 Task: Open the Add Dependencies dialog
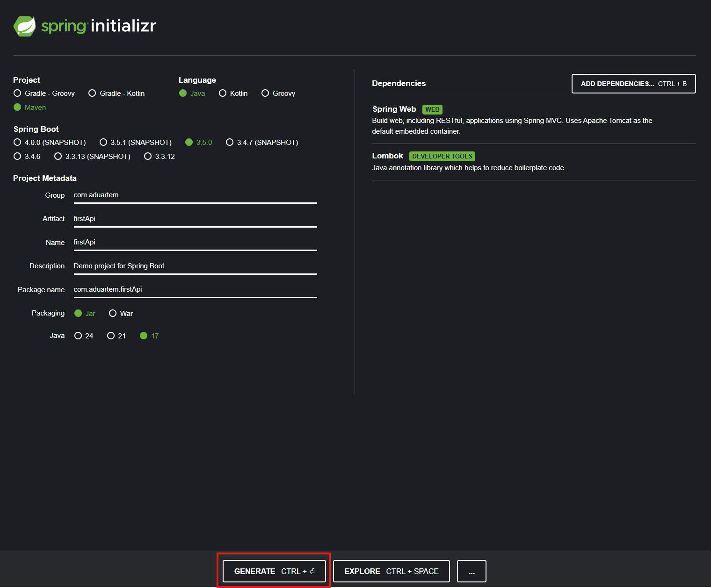pos(634,84)
